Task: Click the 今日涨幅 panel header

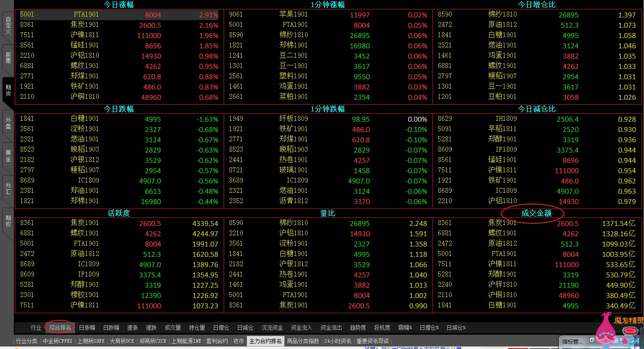Action: tap(119, 4)
